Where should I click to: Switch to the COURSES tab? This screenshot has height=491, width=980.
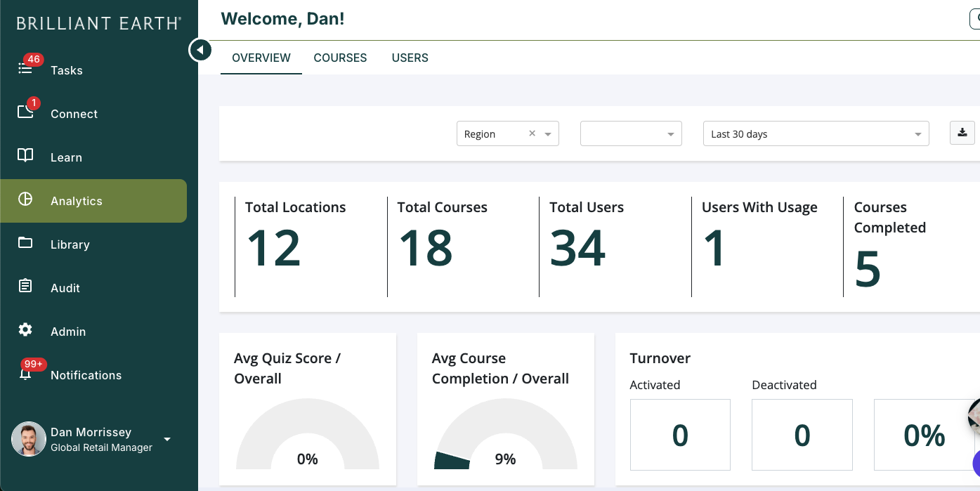[x=340, y=58]
